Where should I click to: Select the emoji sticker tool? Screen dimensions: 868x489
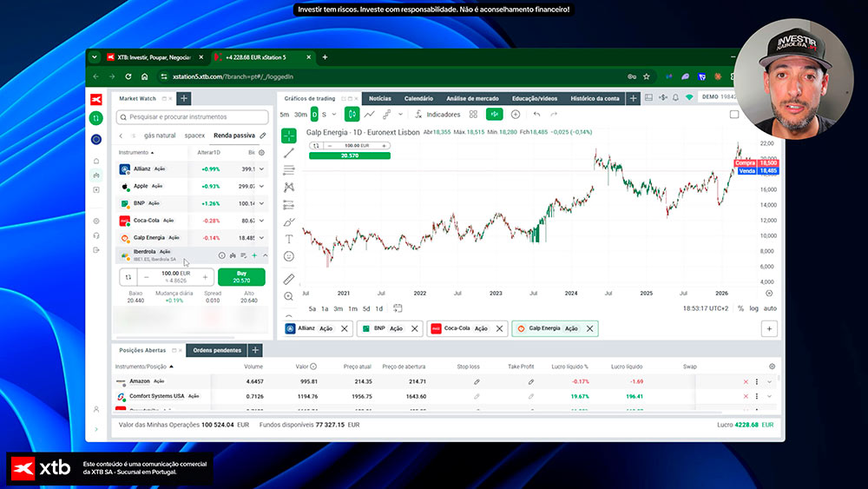[x=289, y=256]
